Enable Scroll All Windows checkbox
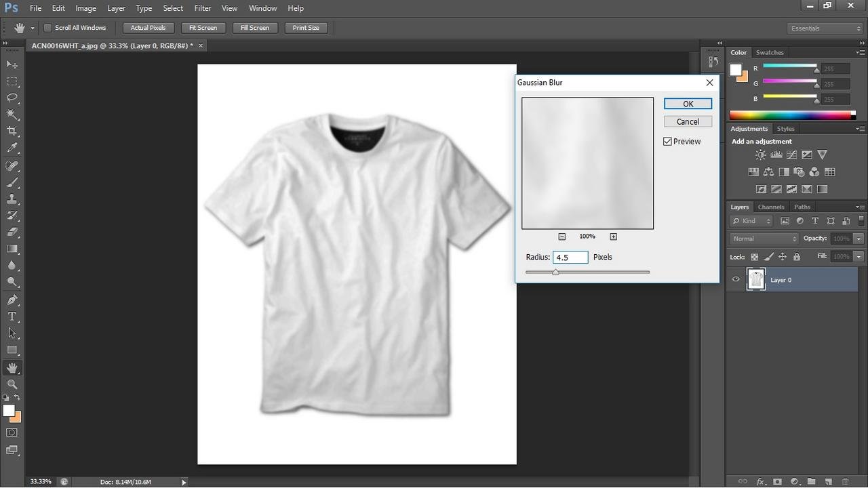This screenshot has width=868, height=488. click(x=48, y=28)
